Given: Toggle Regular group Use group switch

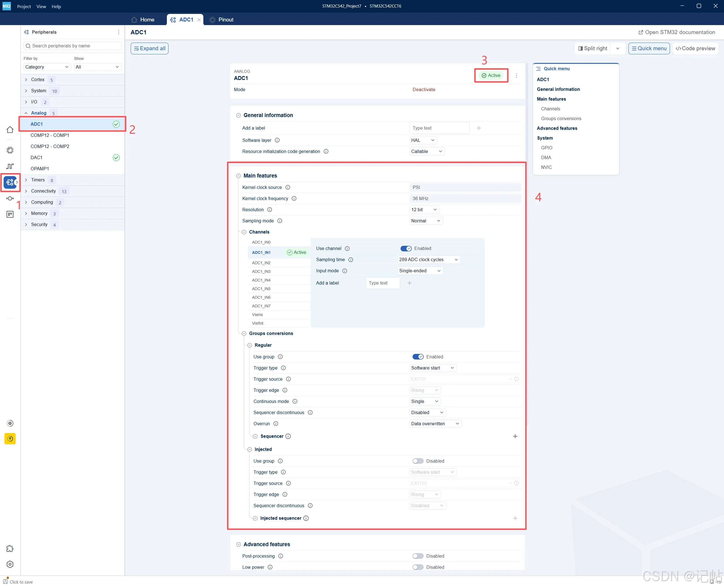Looking at the screenshot, I should click(418, 357).
